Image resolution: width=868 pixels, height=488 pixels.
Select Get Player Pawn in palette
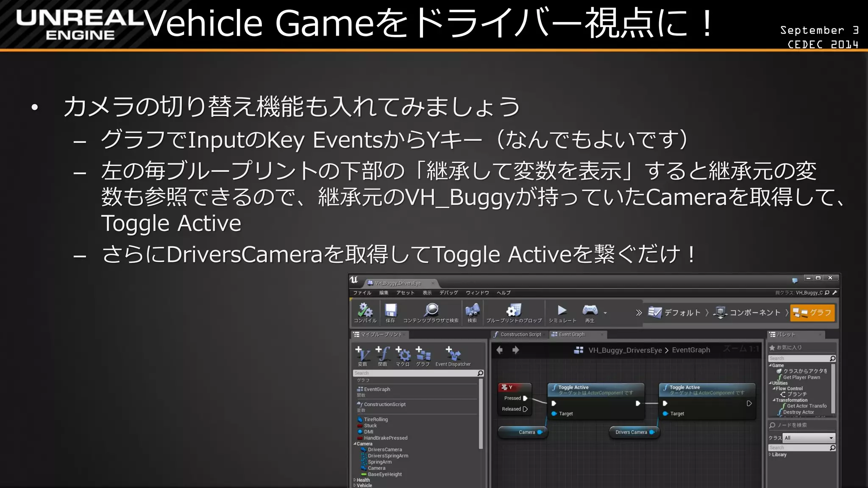tap(799, 377)
